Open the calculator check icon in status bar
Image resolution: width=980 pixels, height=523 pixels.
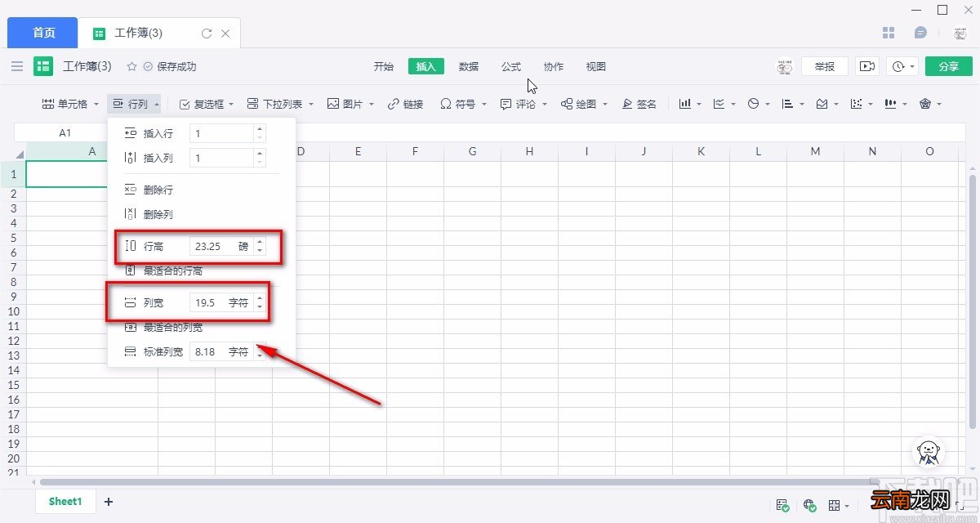click(782, 505)
